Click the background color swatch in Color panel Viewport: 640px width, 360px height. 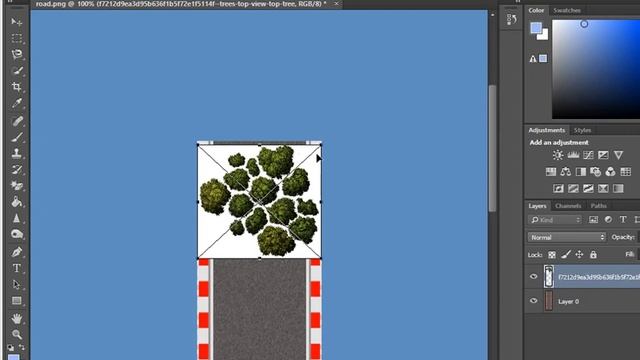point(544,36)
